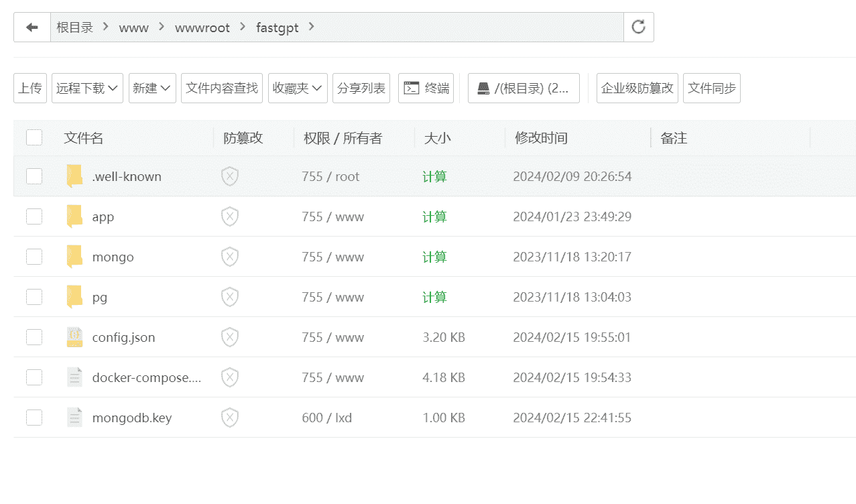Calculate size of app folder via 计算

pos(434,216)
